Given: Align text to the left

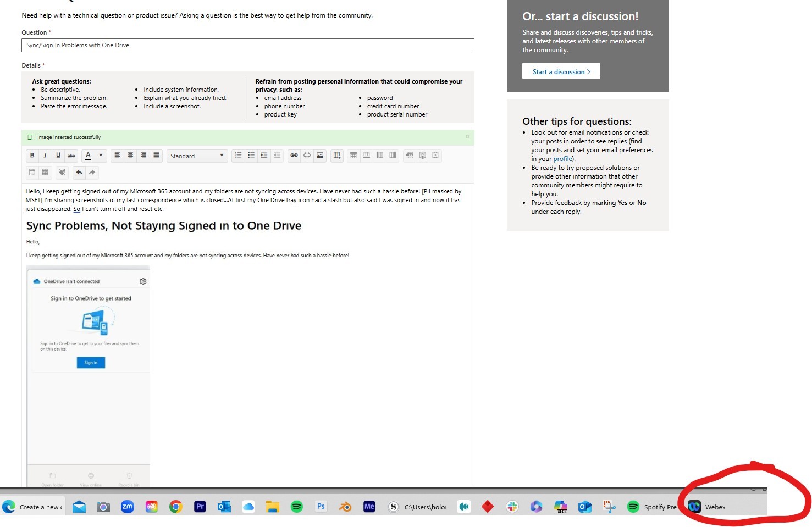Looking at the screenshot, I should (117, 156).
